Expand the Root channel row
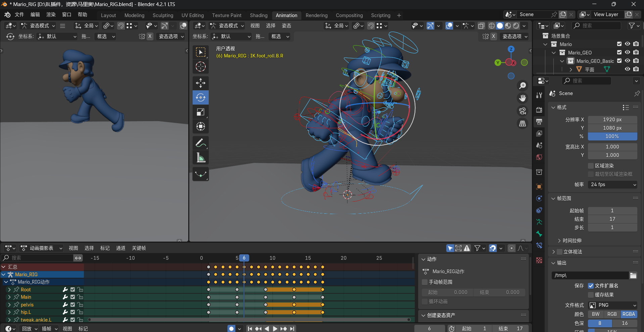The height and width of the screenshot is (332, 644). click(9, 290)
